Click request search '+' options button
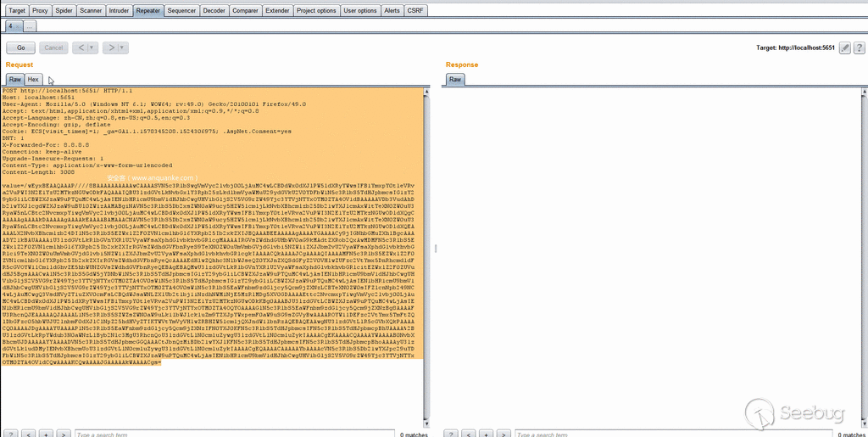Screen dimensions: 868x437 point(44,434)
